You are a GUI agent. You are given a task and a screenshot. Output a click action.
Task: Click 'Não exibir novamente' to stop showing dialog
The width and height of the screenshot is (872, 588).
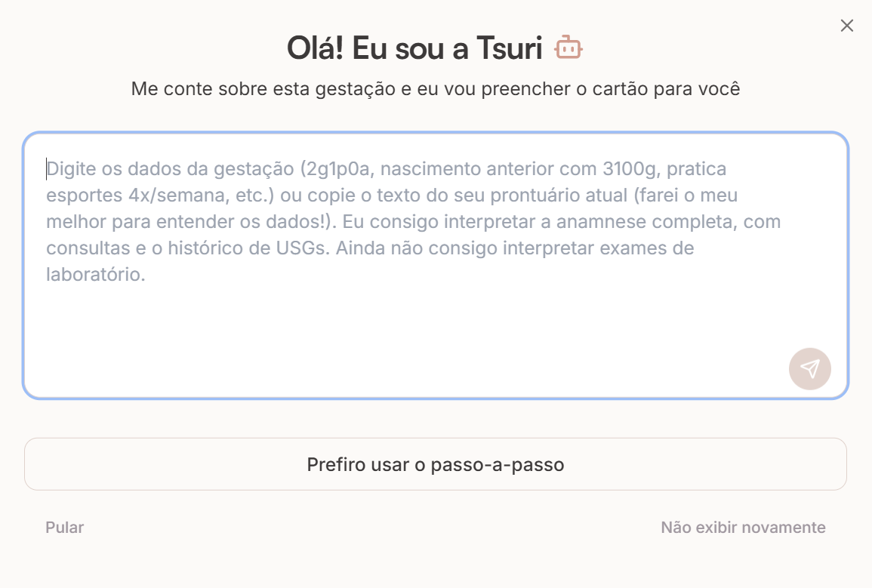tap(743, 528)
